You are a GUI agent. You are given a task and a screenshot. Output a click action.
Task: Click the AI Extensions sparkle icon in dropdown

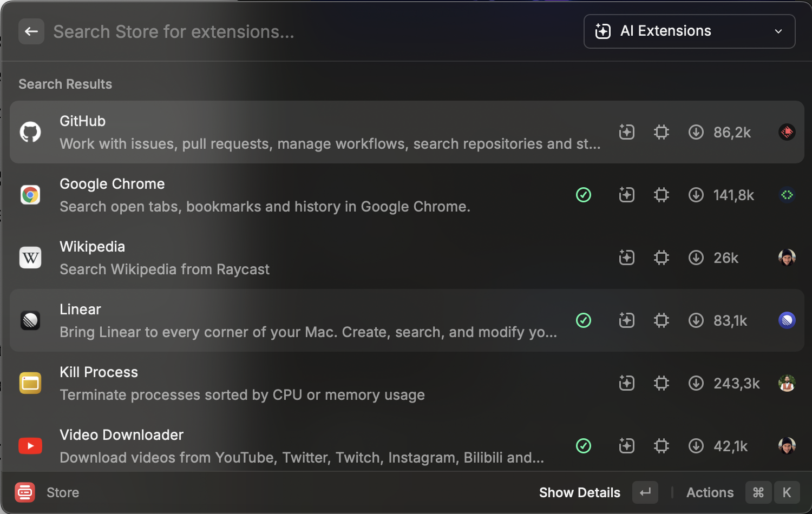(x=603, y=31)
